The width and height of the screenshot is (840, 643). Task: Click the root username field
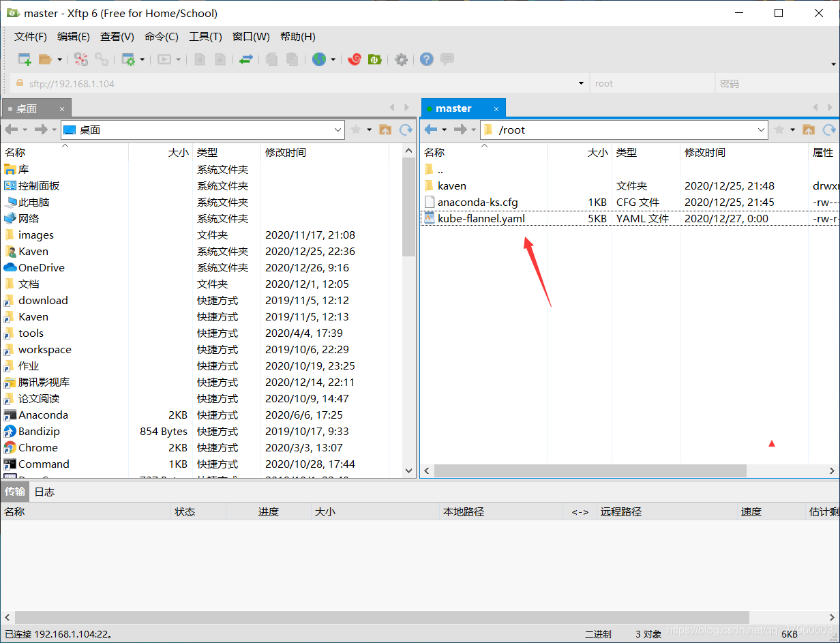click(x=652, y=84)
